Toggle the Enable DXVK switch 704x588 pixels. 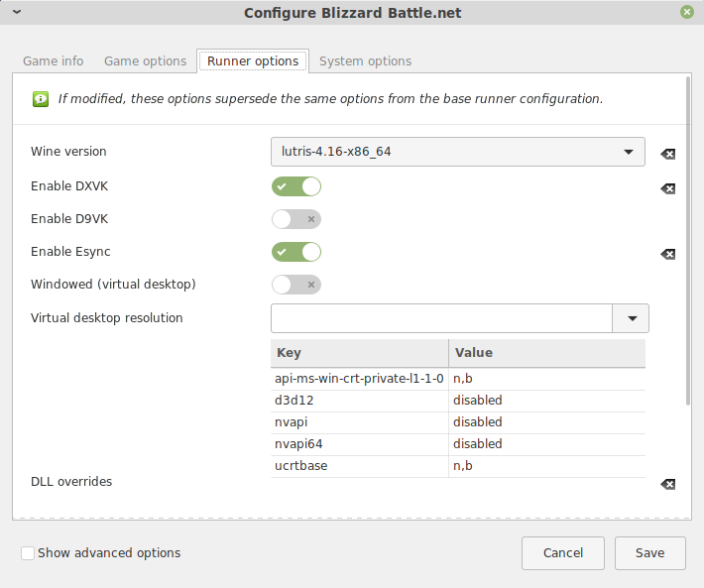coord(296,186)
